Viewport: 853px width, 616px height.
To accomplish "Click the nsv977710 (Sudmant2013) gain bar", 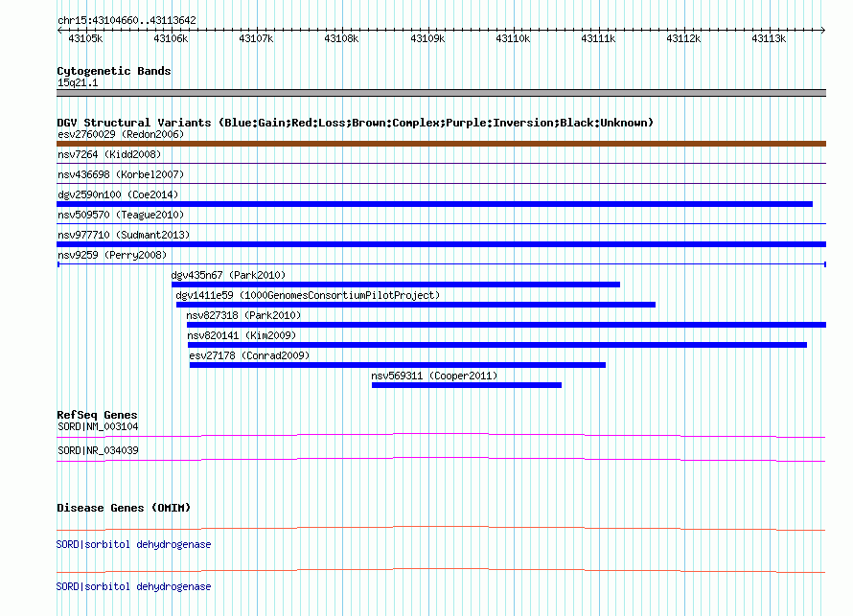I will (x=441, y=244).
